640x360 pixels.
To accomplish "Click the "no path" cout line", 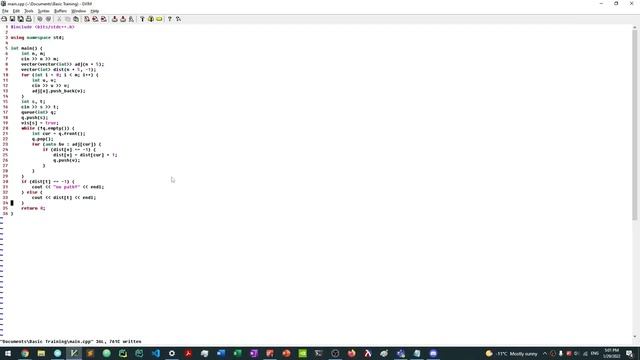I will click(68, 187).
